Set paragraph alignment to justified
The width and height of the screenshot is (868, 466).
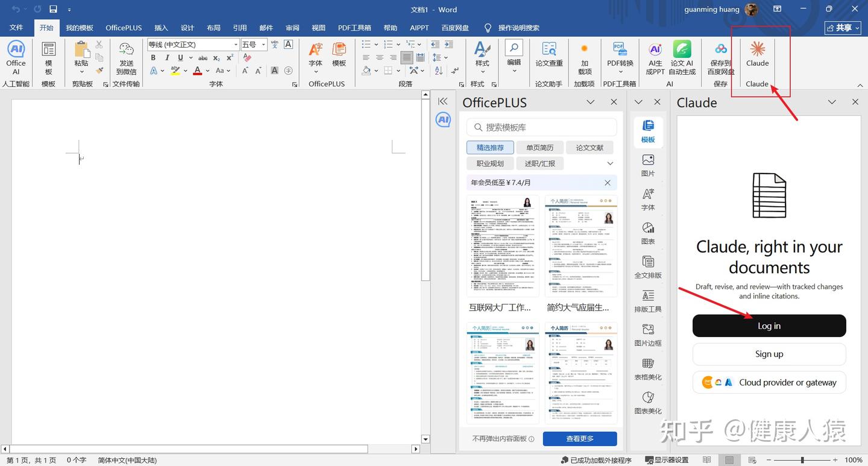coord(407,58)
